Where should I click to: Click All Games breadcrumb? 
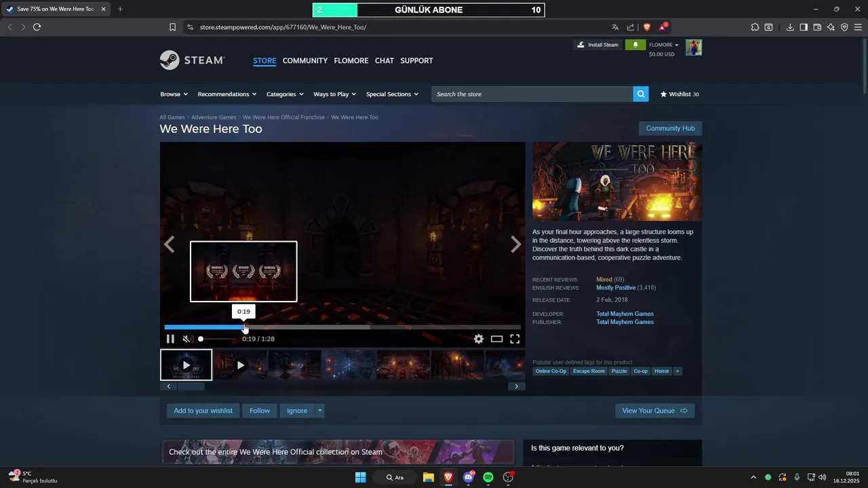[x=172, y=117]
